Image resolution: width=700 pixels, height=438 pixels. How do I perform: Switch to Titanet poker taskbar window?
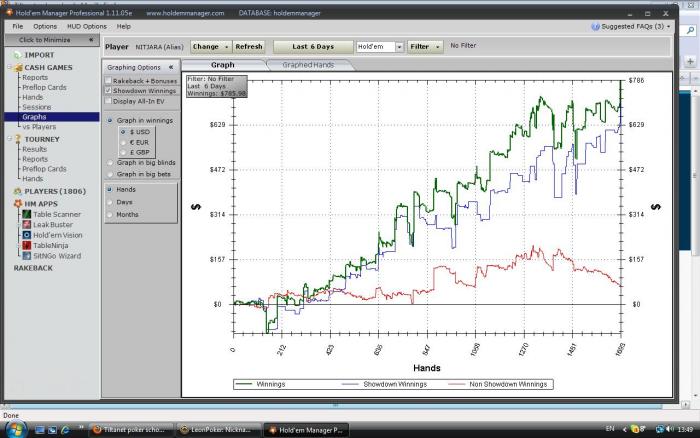[131, 430]
